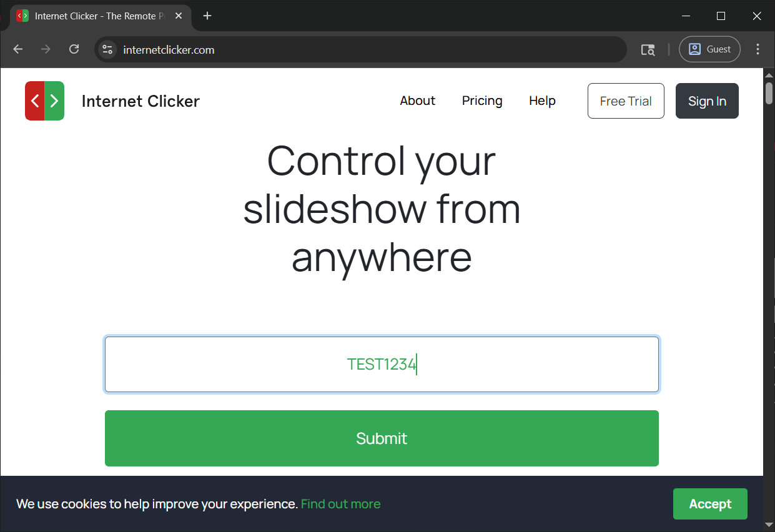Click the browser back arrow
Screen dimensions: 775x532
pyautogui.click(x=17, y=49)
